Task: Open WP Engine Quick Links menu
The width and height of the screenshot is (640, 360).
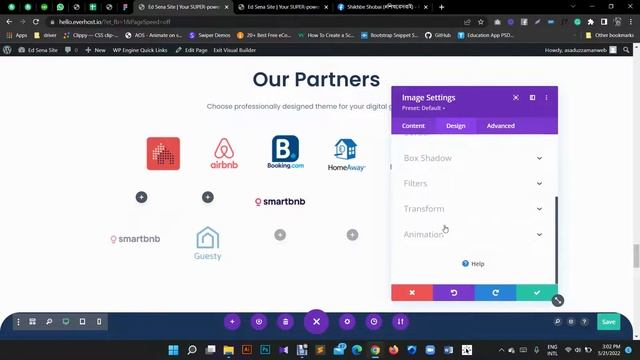Action: [140, 50]
